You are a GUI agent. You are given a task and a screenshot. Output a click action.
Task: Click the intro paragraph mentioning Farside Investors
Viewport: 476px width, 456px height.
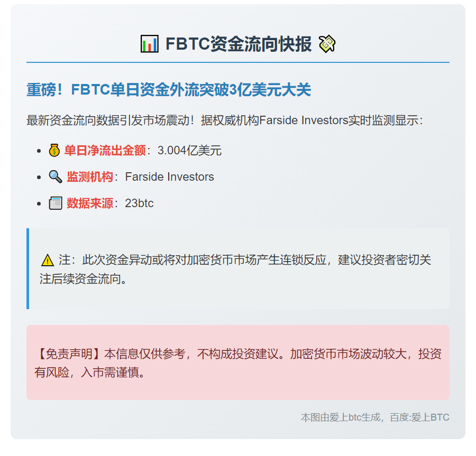coord(225,120)
